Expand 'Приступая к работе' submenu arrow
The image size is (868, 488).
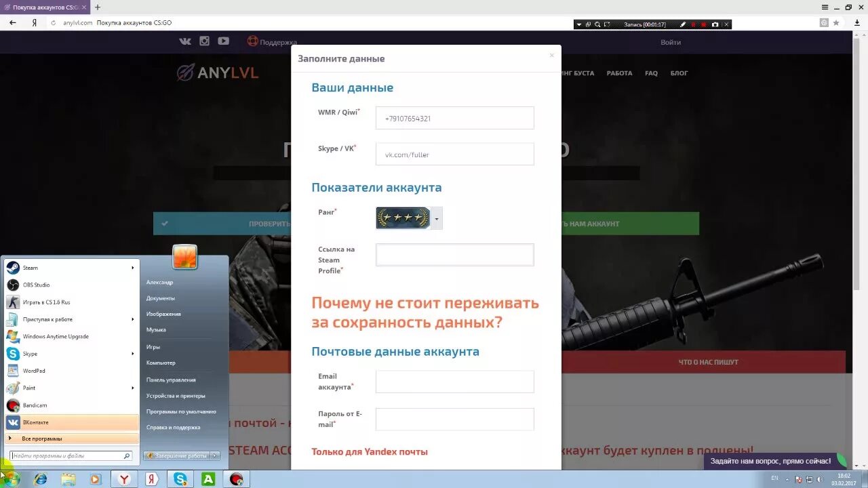click(133, 319)
